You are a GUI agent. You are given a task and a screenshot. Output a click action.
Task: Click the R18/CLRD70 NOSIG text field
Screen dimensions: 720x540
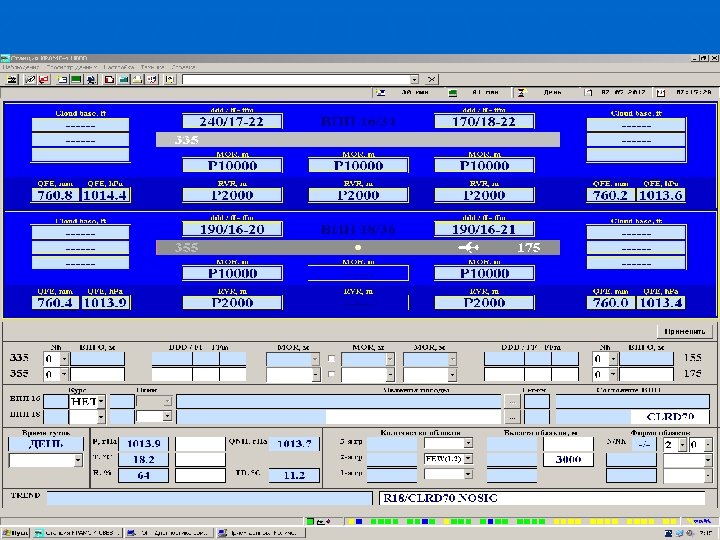click(542, 498)
